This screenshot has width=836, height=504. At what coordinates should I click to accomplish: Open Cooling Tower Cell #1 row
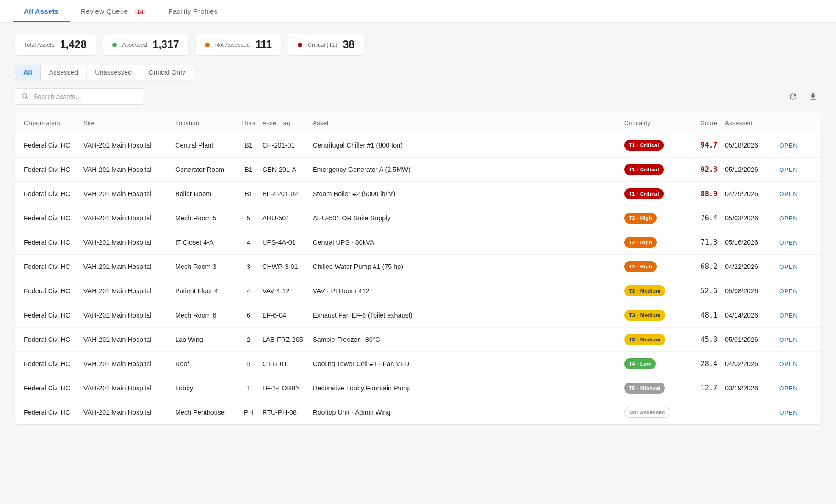[788, 364]
